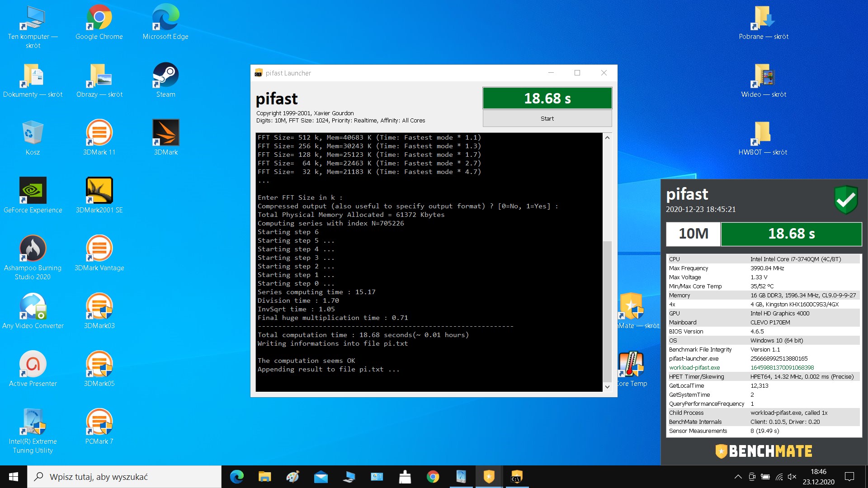Click the Start button in pifast Launcher

(x=547, y=118)
